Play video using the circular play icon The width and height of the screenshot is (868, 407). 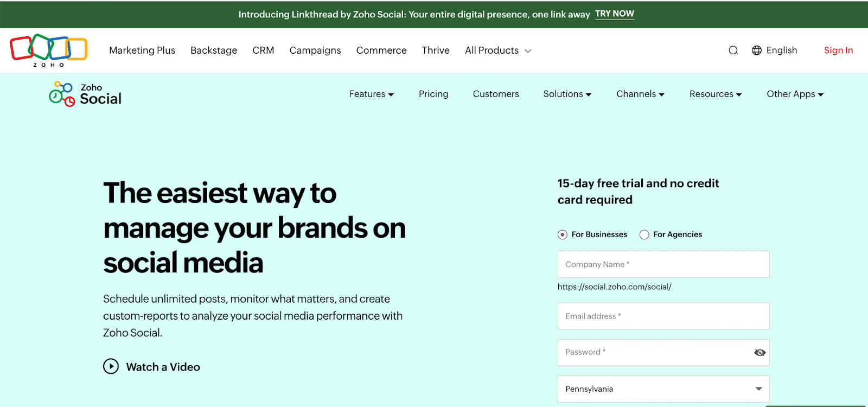111,366
